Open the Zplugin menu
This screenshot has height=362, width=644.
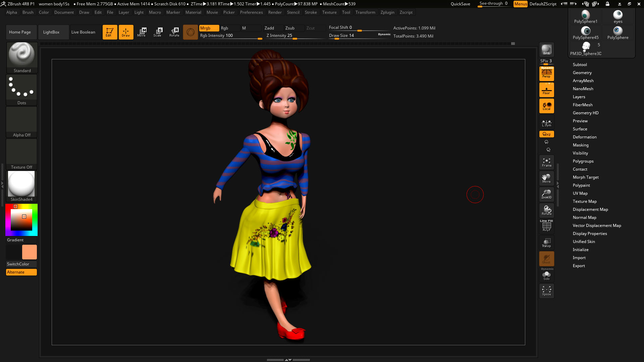[387, 12]
